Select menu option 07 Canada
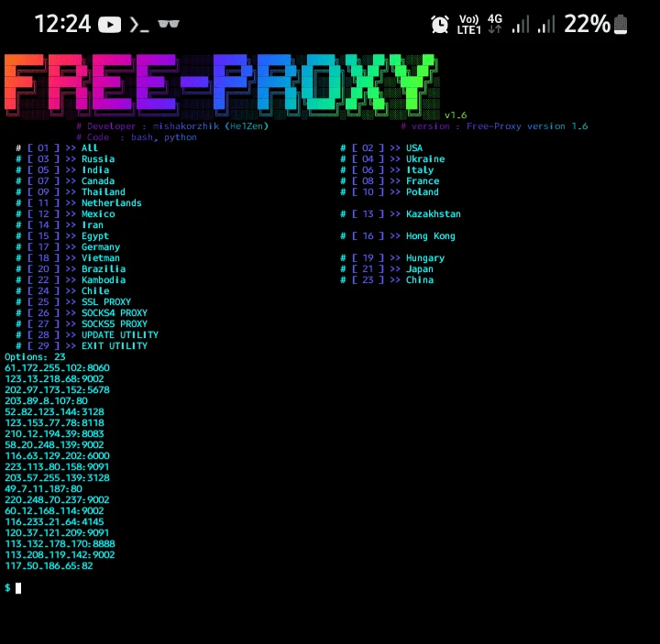 [x=65, y=180]
